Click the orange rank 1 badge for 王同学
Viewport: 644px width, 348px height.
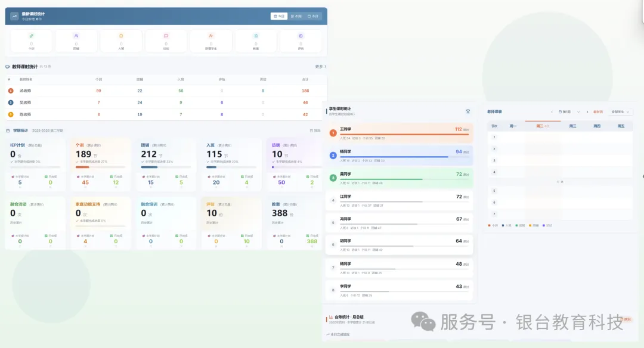333,133
